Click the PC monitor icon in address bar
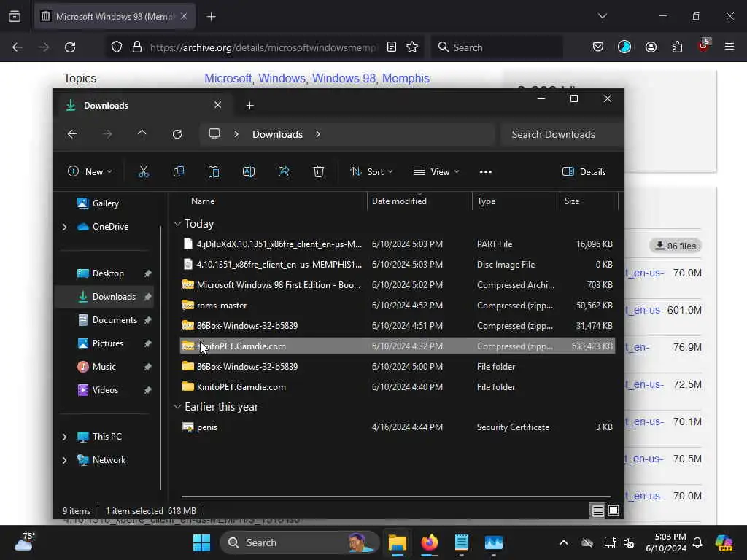The height and width of the screenshot is (560, 747). pyautogui.click(x=214, y=134)
